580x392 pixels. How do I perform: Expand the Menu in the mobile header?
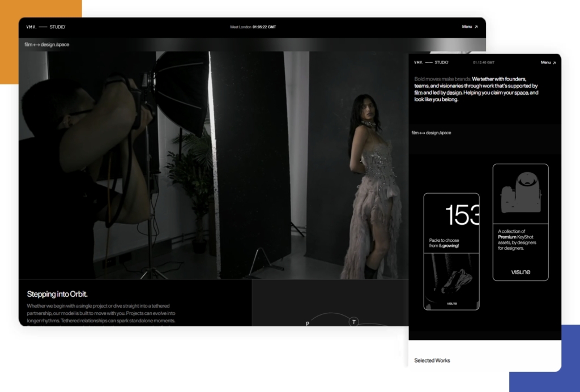(545, 62)
